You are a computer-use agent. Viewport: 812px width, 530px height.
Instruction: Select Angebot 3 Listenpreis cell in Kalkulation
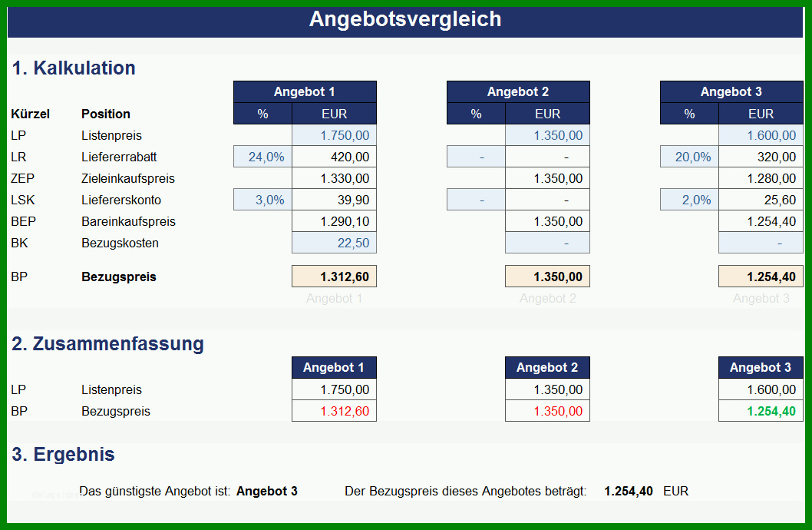coord(761,135)
